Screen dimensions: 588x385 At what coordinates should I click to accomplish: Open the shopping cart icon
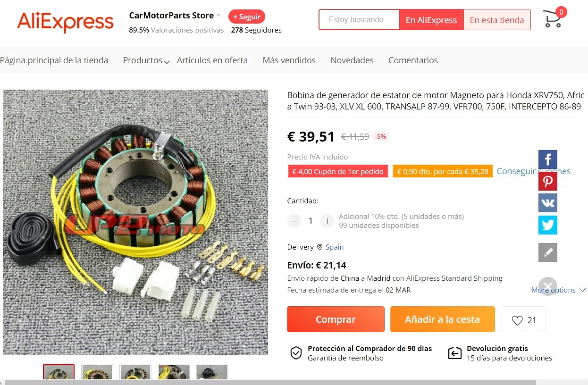pyautogui.click(x=553, y=19)
